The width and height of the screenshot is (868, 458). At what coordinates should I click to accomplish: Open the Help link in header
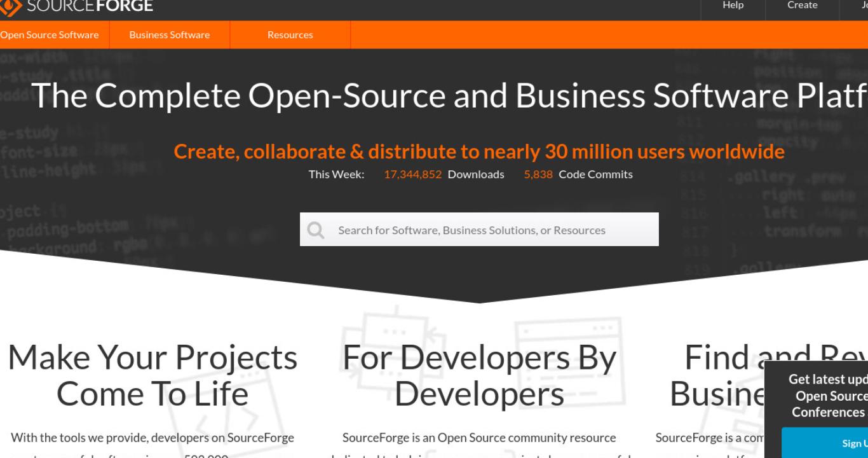[733, 6]
